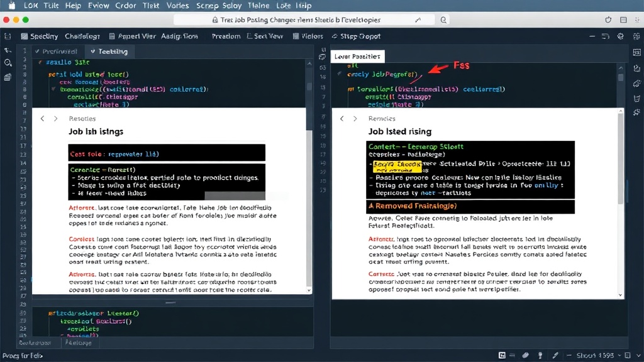Screen dimensions: 644x362
Task: Click the yellow highlighted text in the right preview
Action: (397, 167)
